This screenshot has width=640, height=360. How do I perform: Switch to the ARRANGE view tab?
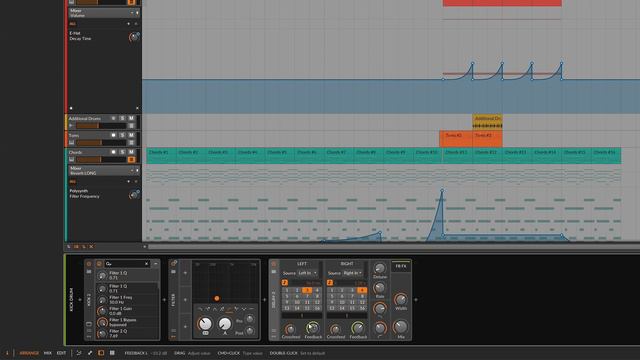29,353
